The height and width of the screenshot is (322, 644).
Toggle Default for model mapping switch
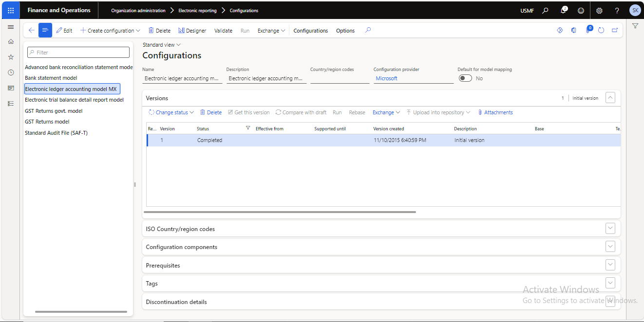[x=465, y=78]
